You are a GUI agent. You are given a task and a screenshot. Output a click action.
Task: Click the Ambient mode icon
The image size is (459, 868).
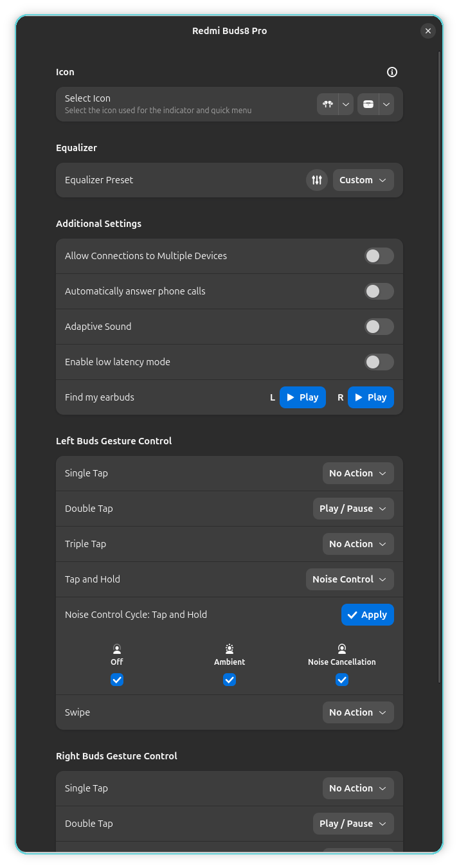(x=230, y=649)
